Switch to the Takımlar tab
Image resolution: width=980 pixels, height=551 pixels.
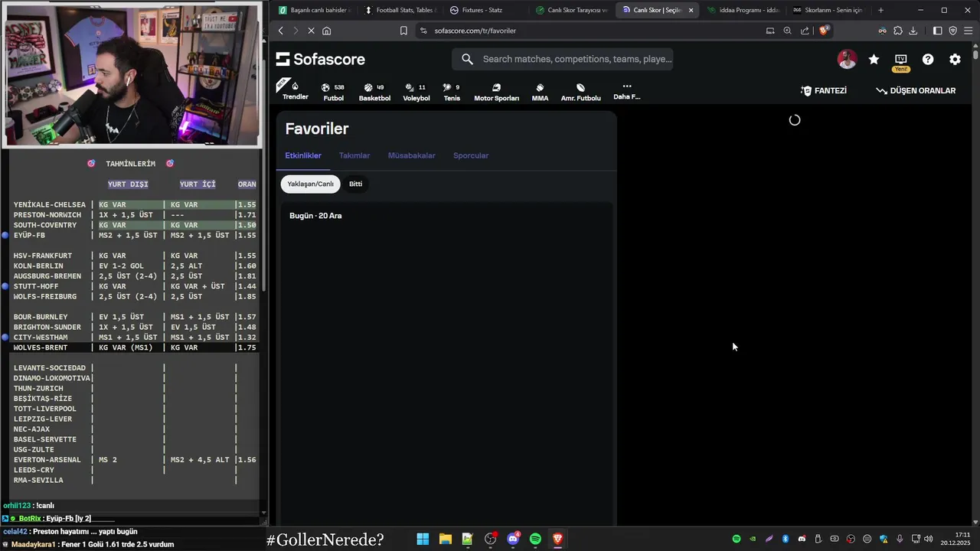click(354, 155)
